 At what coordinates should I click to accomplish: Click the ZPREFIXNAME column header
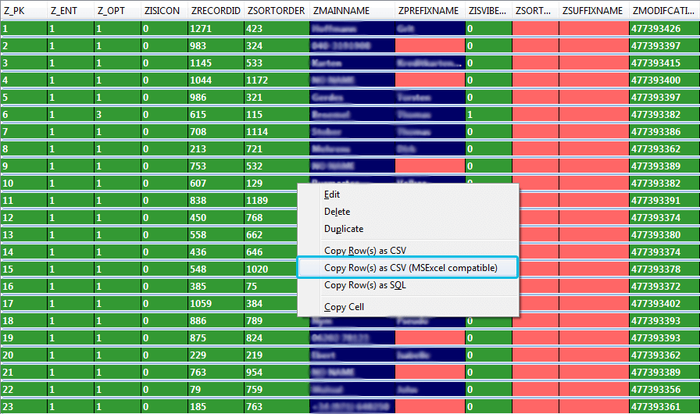click(x=430, y=11)
